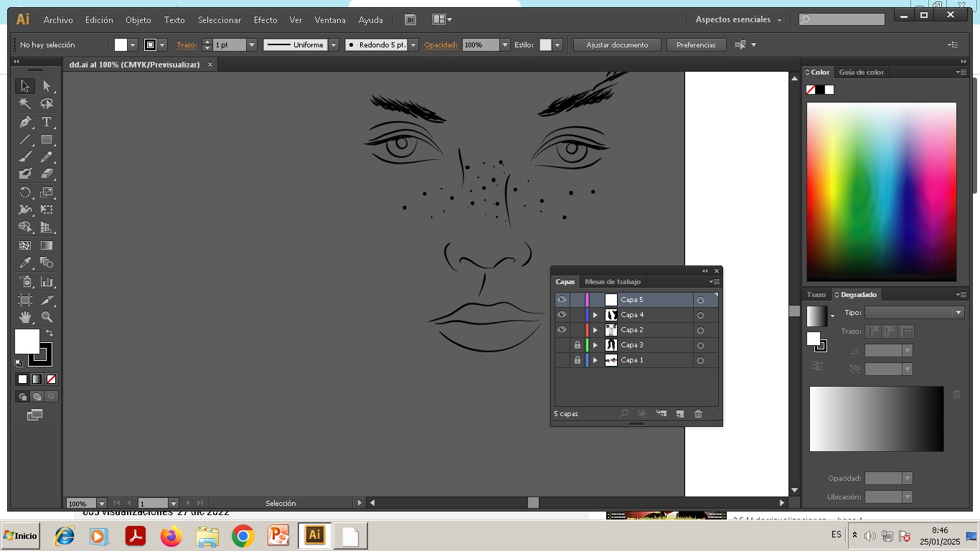980x551 pixels.
Task: Expand Capa 4 layer contents
Action: point(595,315)
